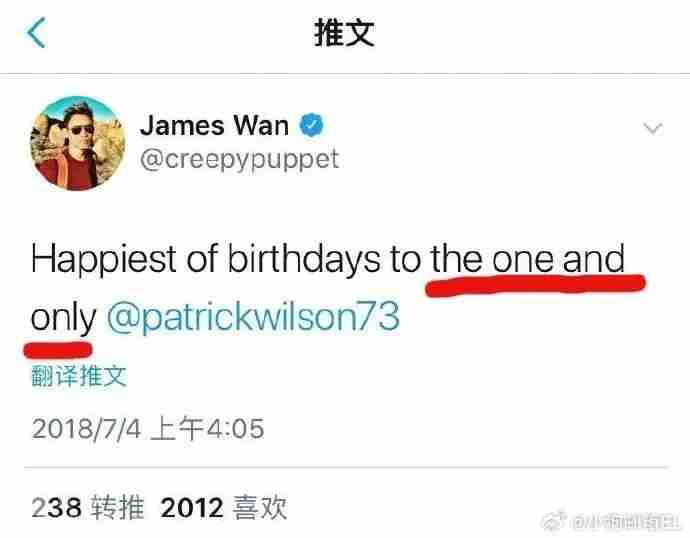690x538 pixels.
Task: View the 238 转推 retweets list
Action: tap(88, 507)
